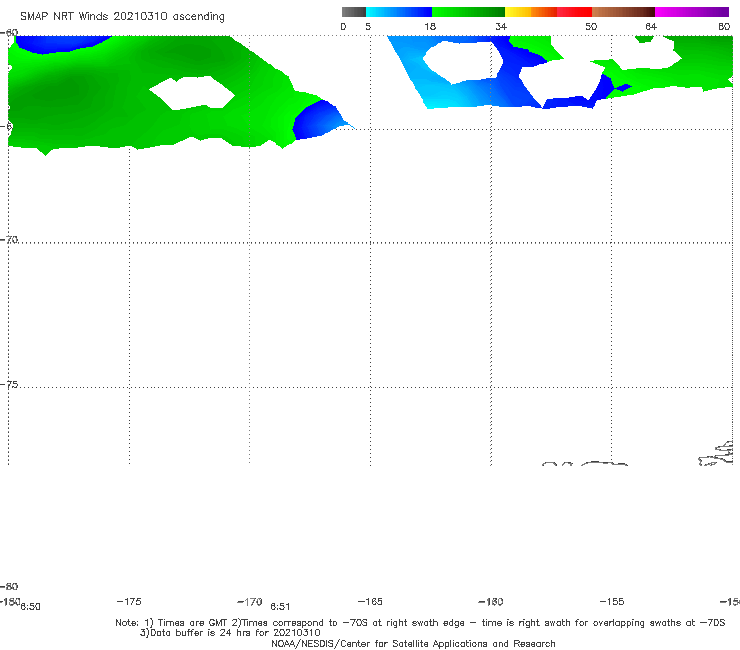Click the -165 longitude axis label
This screenshot has width=740, height=650.
coord(370,601)
